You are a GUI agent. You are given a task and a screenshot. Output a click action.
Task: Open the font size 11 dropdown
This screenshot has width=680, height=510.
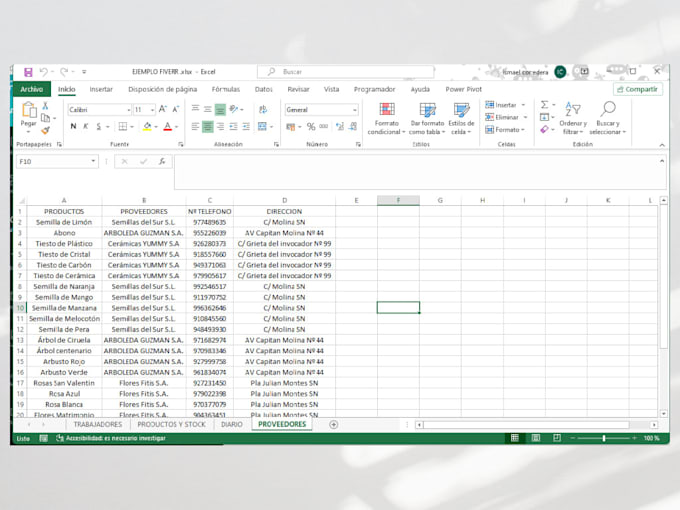click(x=152, y=110)
